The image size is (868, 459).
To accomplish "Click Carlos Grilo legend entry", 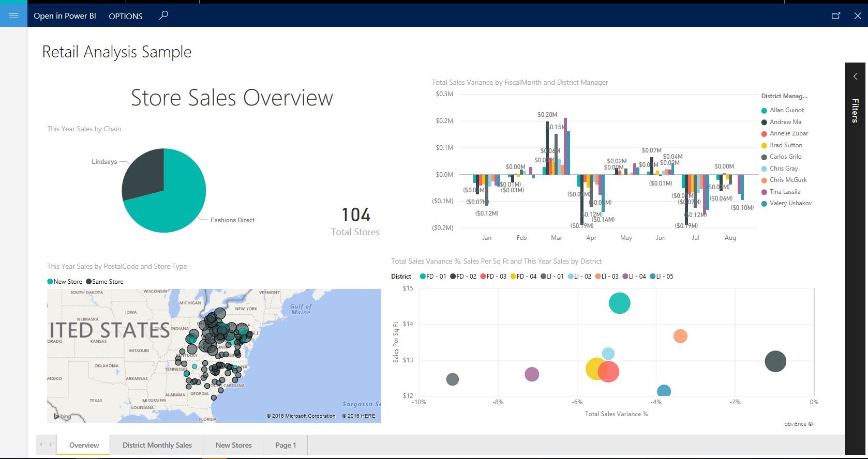I will tap(782, 157).
